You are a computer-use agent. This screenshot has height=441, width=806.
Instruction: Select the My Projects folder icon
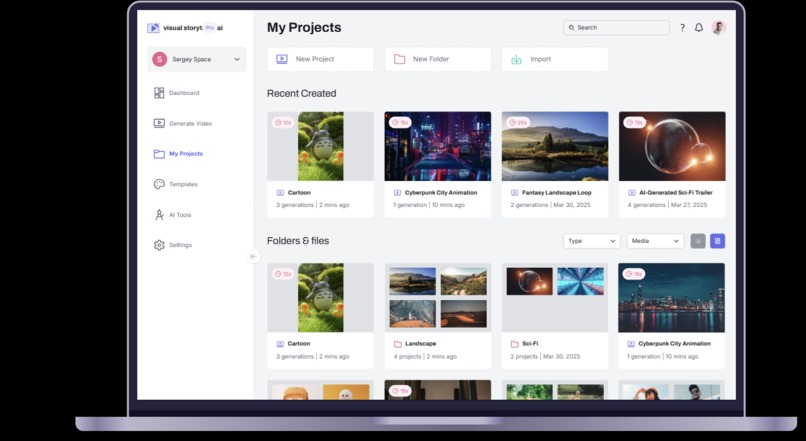pyautogui.click(x=159, y=154)
